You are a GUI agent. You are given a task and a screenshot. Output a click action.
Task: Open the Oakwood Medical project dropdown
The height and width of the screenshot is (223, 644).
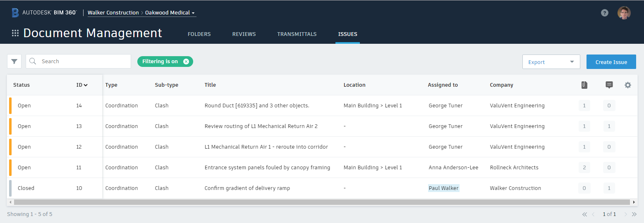click(170, 13)
